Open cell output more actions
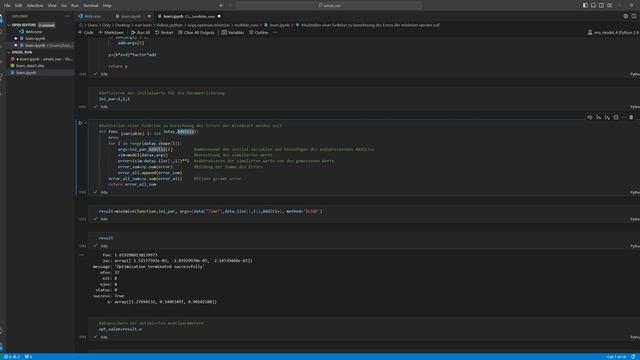 pyautogui.click(x=82, y=255)
